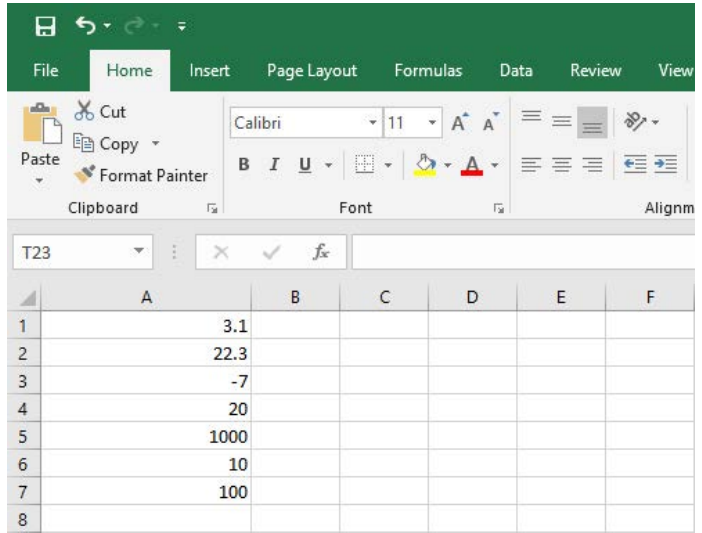Open the font size 11 dropdown
This screenshot has width=702, height=533.
pyautogui.click(x=432, y=122)
